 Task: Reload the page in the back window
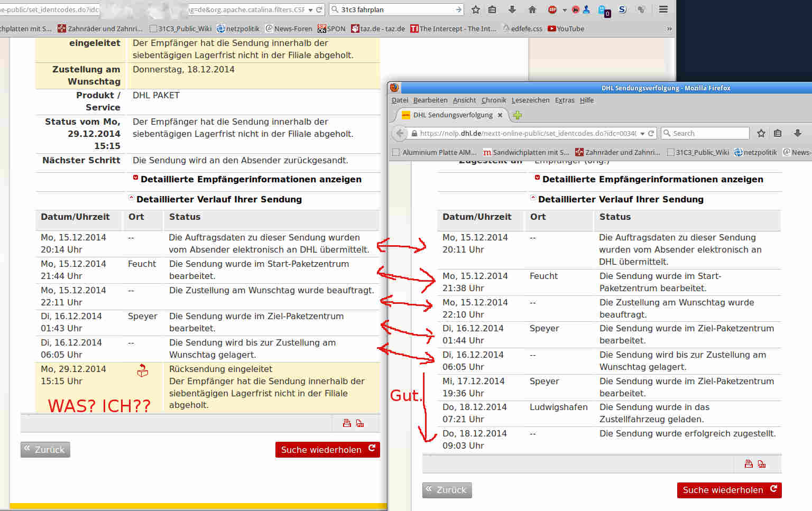(319, 10)
